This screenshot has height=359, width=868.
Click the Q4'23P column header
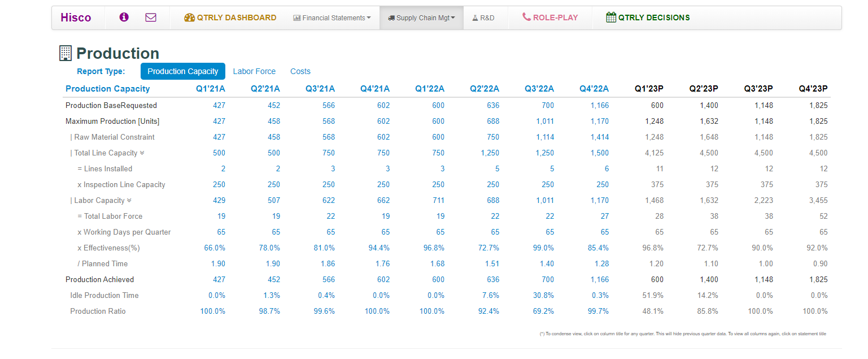tap(813, 89)
